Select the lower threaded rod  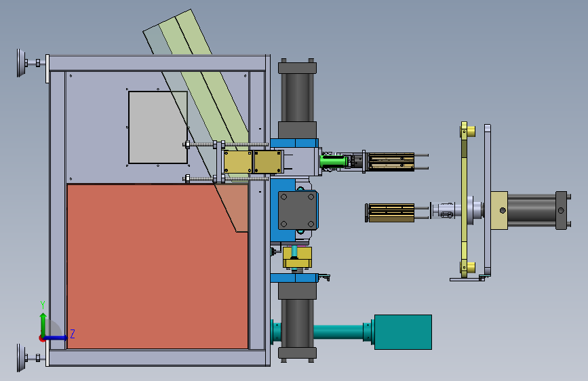point(226,179)
